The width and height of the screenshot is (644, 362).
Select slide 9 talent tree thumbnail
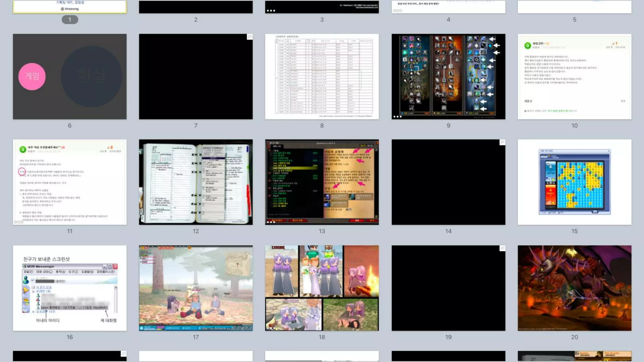point(448,76)
